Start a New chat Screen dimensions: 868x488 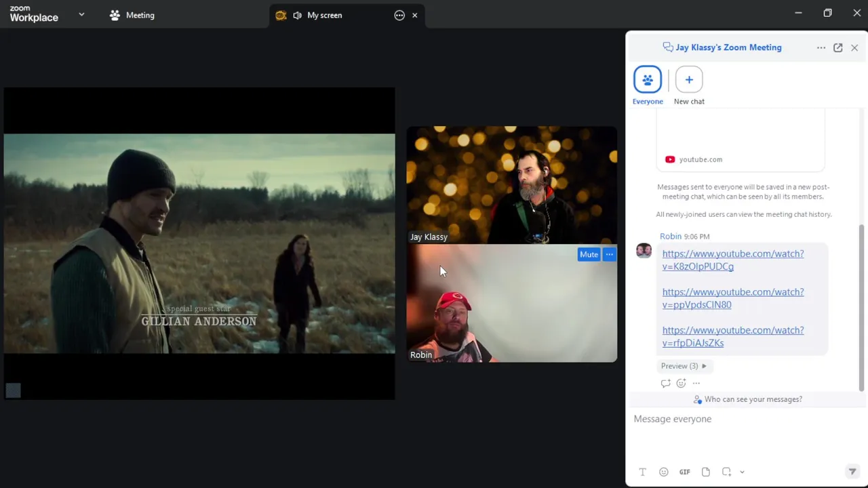point(689,85)
